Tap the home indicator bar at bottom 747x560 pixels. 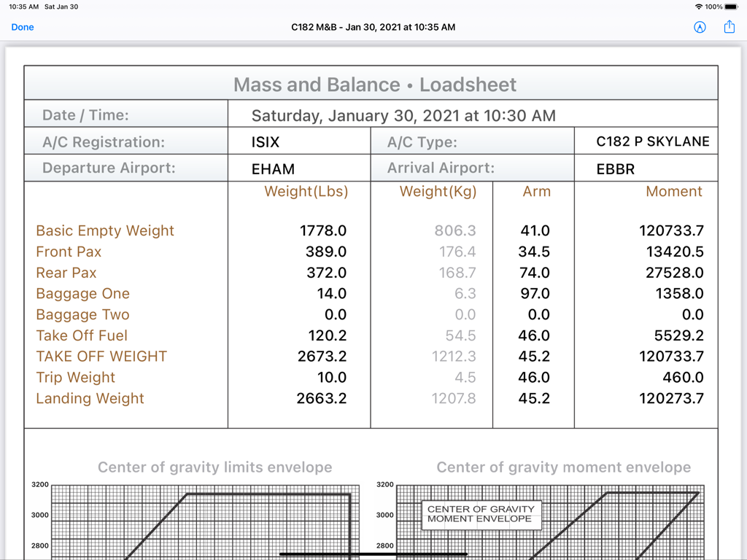(373, 554)
